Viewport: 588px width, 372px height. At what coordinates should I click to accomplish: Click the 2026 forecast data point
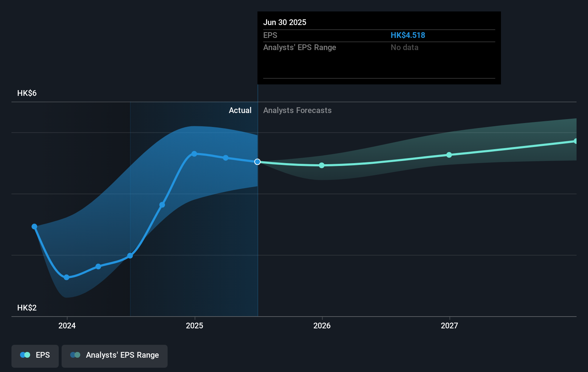(x=322, y=165)
